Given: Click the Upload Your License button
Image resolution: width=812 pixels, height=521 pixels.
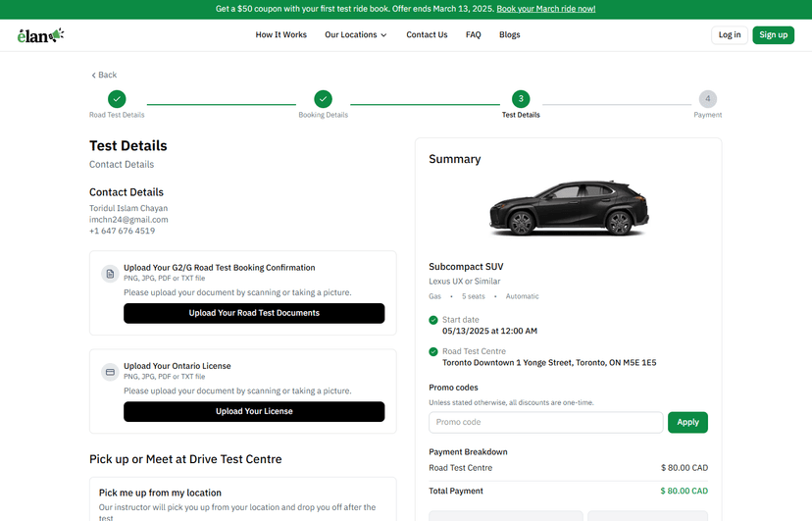Looking at the screenshot, I should (254, 412).
